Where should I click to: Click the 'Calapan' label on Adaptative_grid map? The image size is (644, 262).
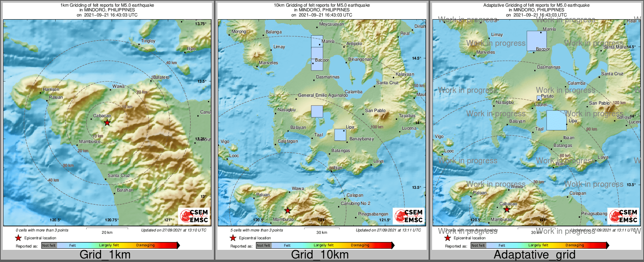578,193
